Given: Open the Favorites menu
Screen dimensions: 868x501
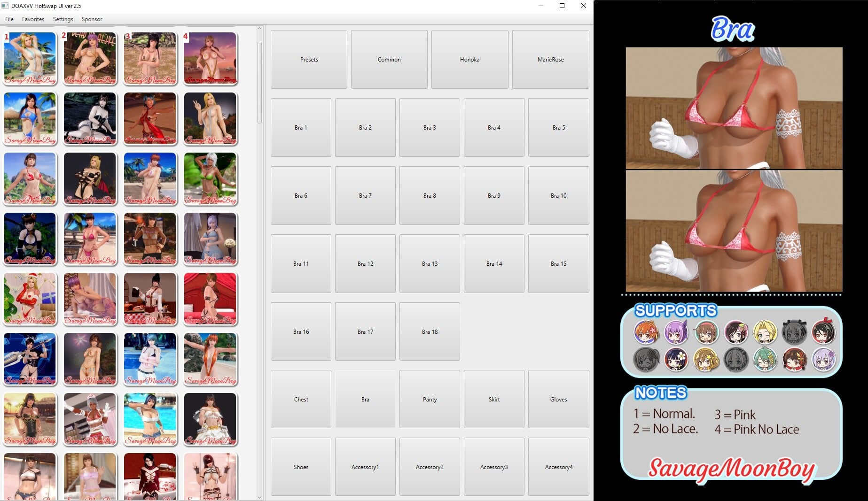Looking at the screenshot, I should (33, 19).
